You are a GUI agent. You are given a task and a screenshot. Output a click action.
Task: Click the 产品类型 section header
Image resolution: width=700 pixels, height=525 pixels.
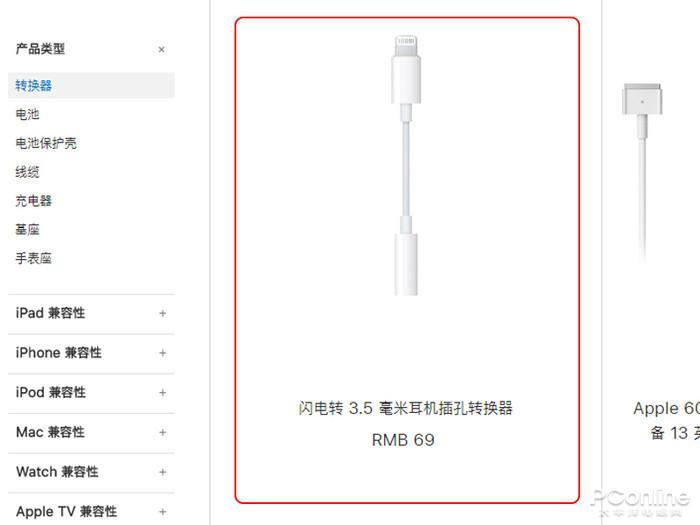[40, 49]
